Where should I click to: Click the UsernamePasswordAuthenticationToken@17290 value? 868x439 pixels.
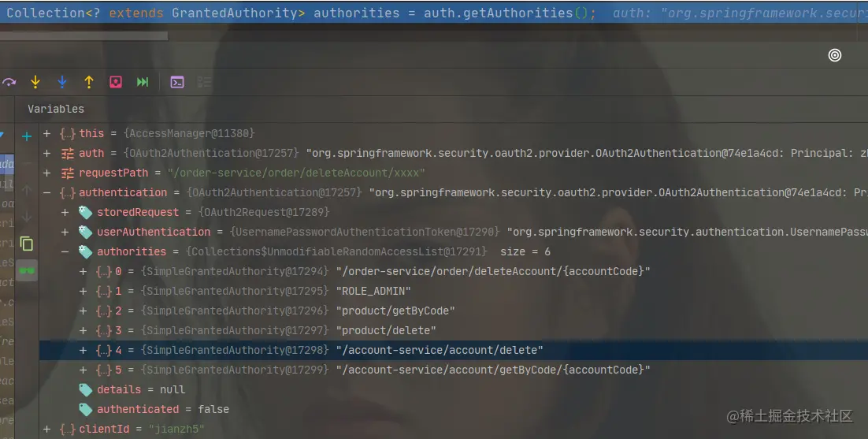coord(365,232)
